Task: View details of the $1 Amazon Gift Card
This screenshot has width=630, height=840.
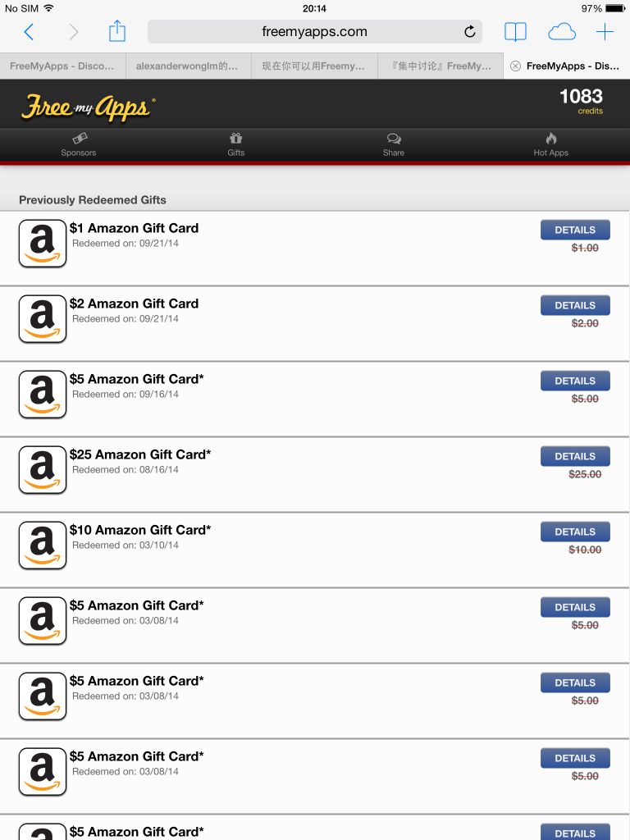Action: coord(575,230)
